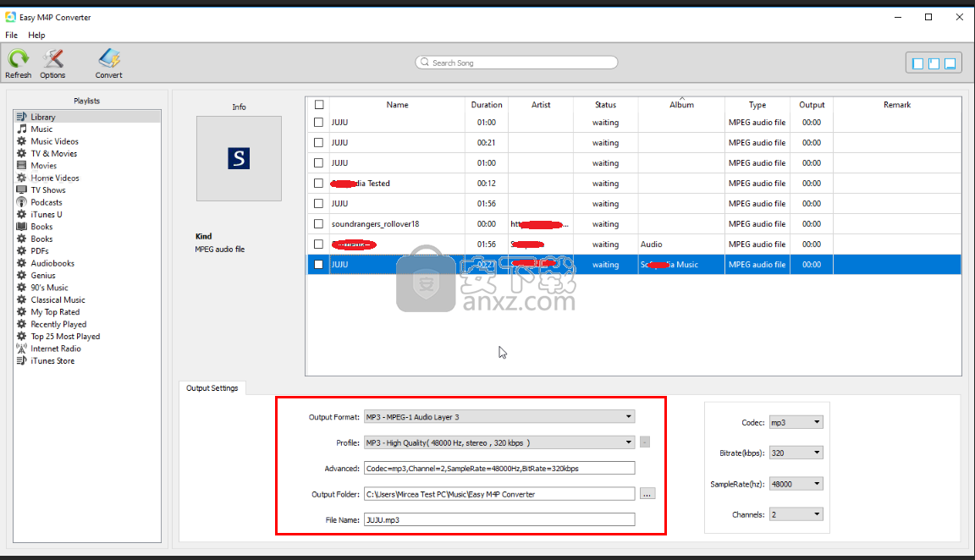This screenshot has width=975, height=560.
Task: Check the soundrangers_rollover18 row checkbox
Action: point(318,224)
